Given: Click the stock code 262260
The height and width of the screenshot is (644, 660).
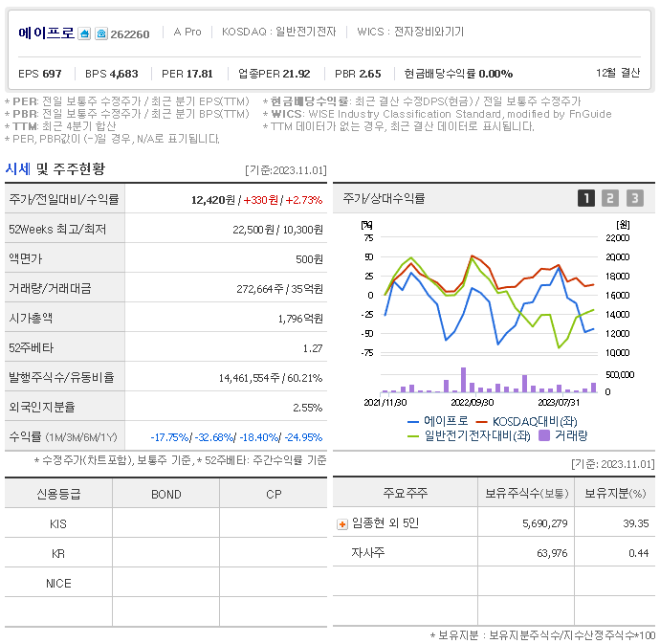Looking at the screenshot, I should point(130,34).
